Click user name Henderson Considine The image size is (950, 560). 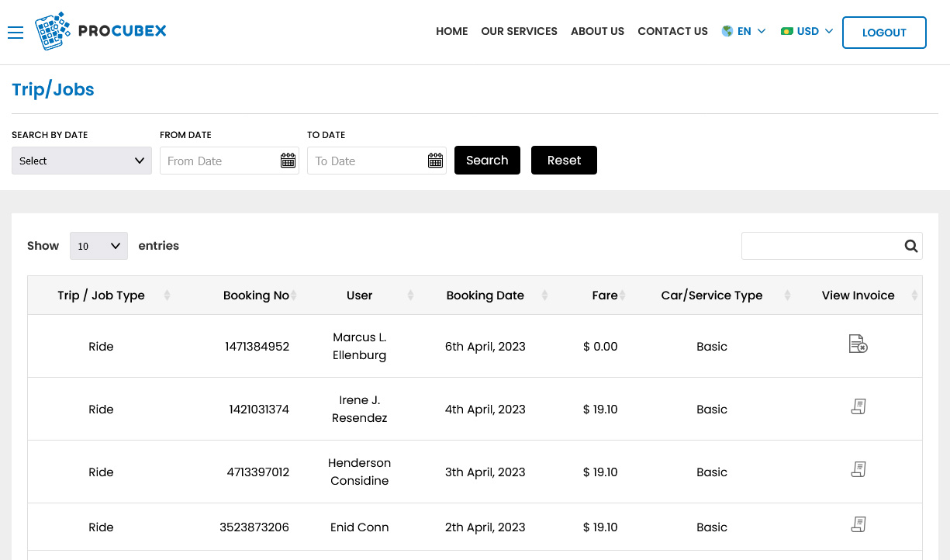click(x=360, y=472)
